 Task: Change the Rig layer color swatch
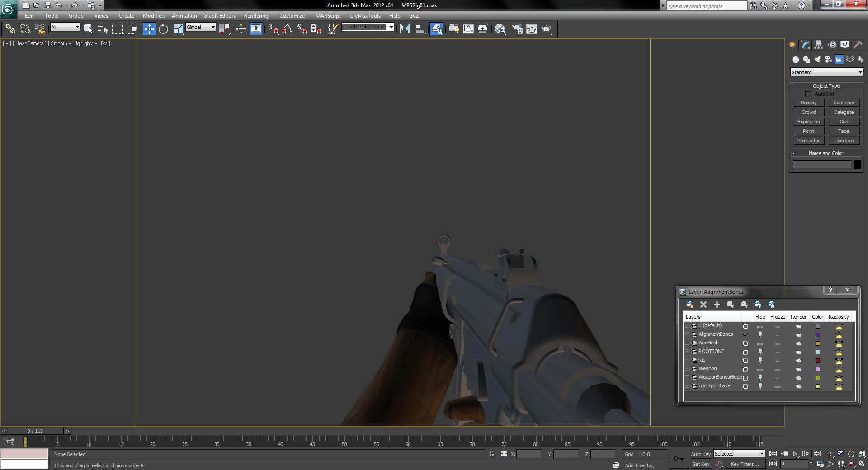click(818, 361)
